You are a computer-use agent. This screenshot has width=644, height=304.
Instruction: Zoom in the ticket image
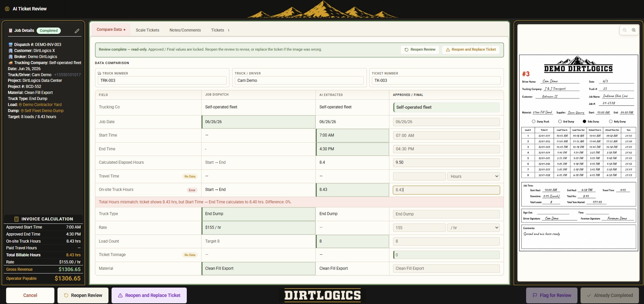point(634,30)
